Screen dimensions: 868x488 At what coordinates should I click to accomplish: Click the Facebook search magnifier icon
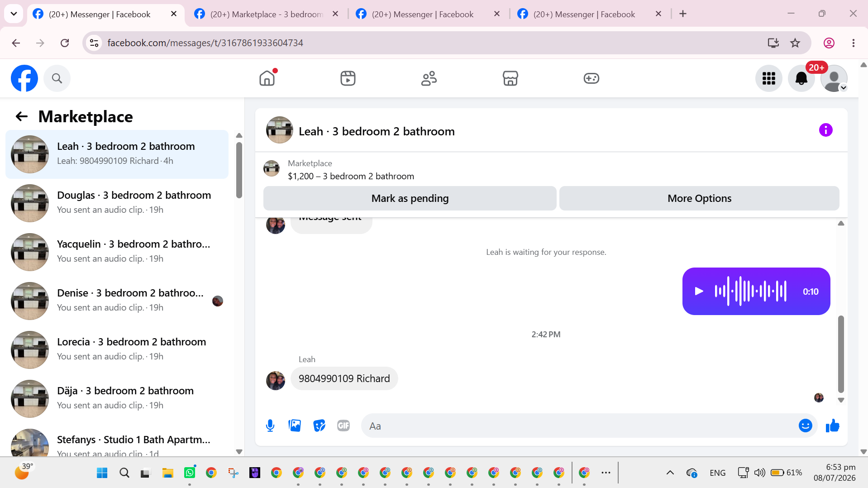pos(57,78)
